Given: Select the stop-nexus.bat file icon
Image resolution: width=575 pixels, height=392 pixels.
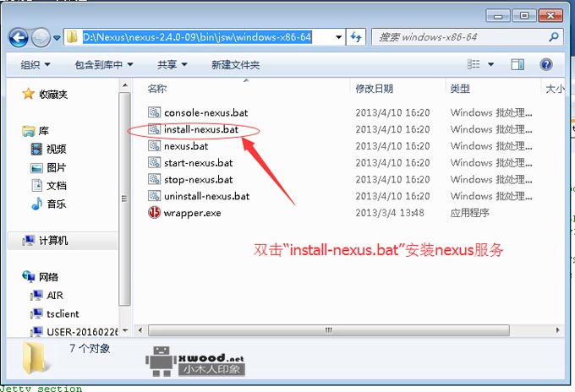Looking at the screenshot, I should click(x=154, y=179).
